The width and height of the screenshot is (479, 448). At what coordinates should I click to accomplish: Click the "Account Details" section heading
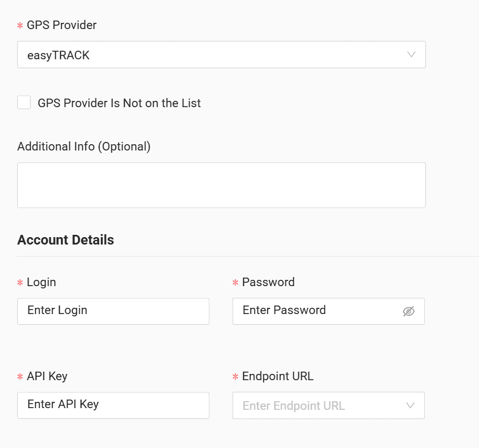point(66,240)
